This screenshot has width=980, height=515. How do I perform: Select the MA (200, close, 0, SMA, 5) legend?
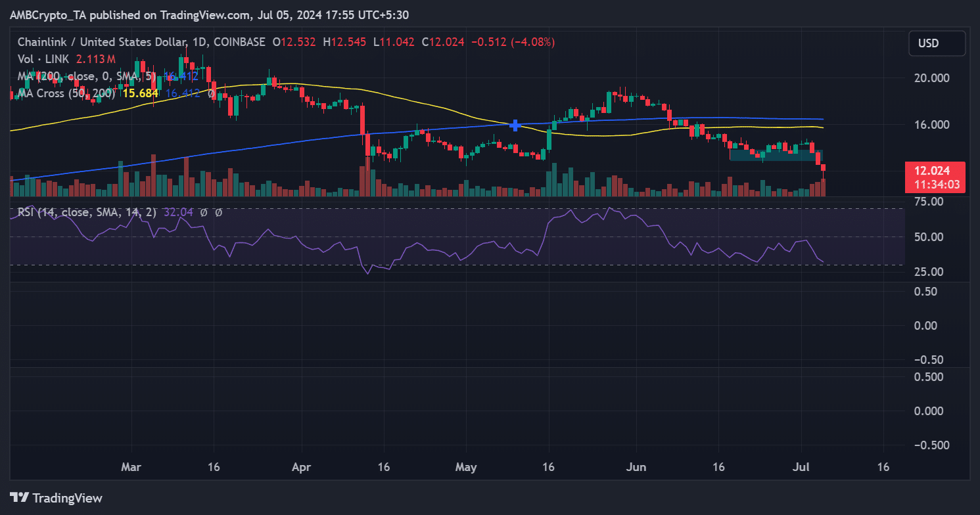click(87, 76)
